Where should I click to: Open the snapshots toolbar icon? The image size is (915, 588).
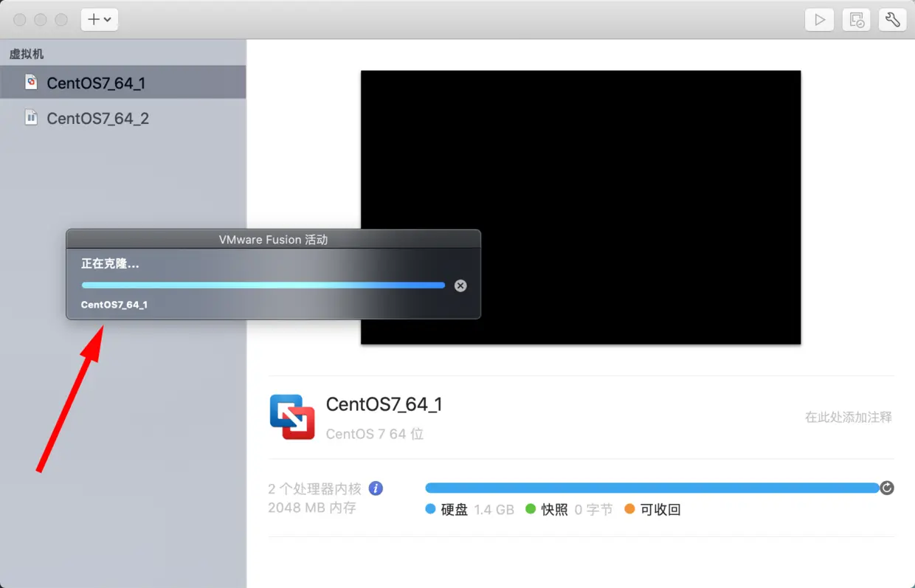[856, 20]
